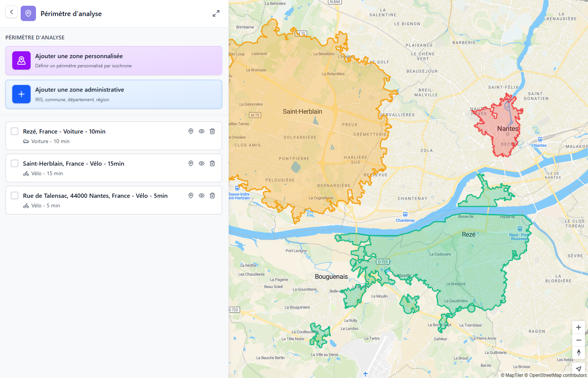This screenshot has width=588, height=378.
Task: Check the Rue de Talensac zone checkbox
Action: click(14, 195)
